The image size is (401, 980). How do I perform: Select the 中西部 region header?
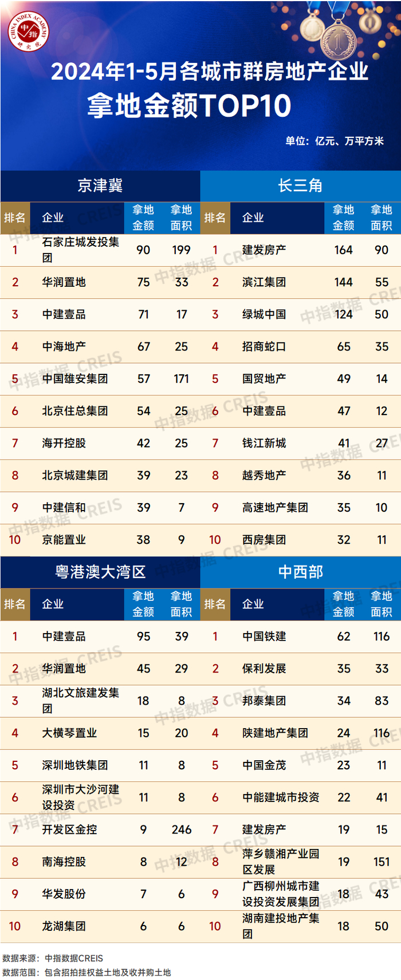click(300, 572)
